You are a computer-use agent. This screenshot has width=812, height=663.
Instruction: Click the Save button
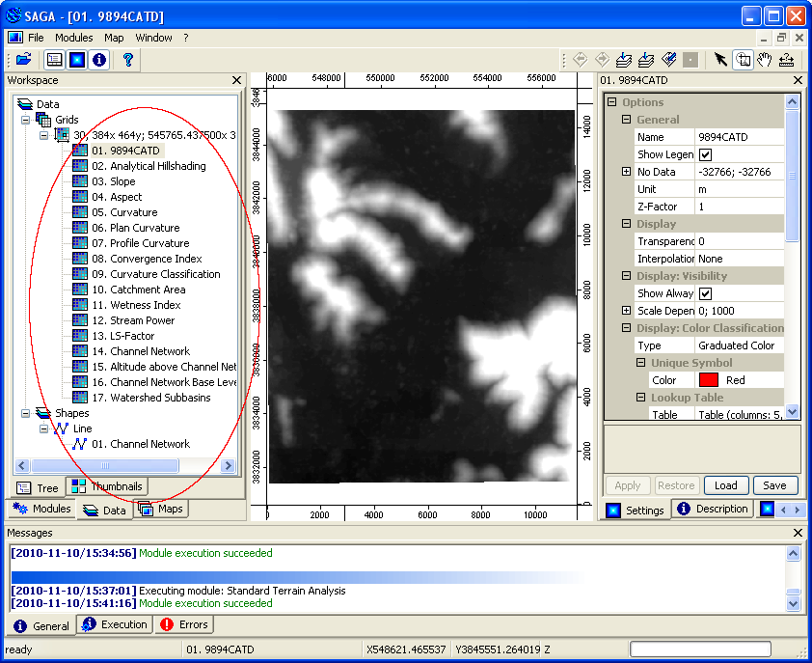774,485
